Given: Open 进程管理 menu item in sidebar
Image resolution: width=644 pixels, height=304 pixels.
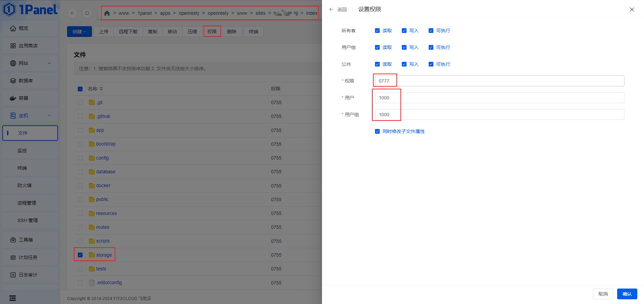Looking at the screenshot, I should 30,203.
